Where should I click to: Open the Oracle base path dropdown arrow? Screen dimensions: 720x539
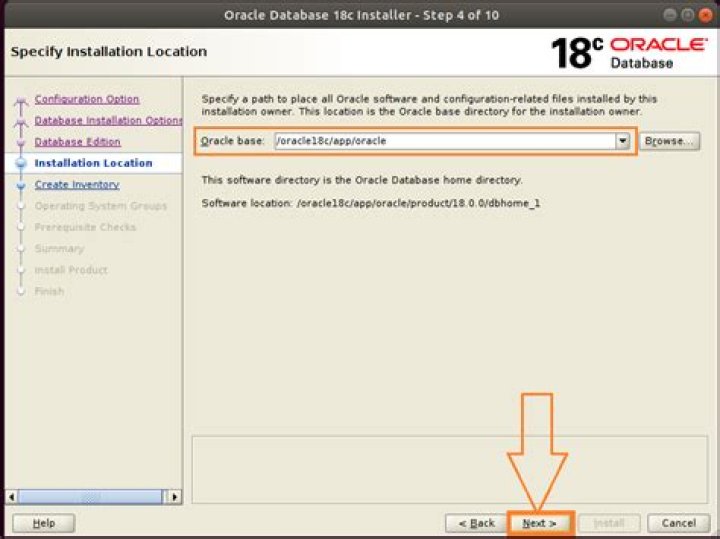click(622, 141)
